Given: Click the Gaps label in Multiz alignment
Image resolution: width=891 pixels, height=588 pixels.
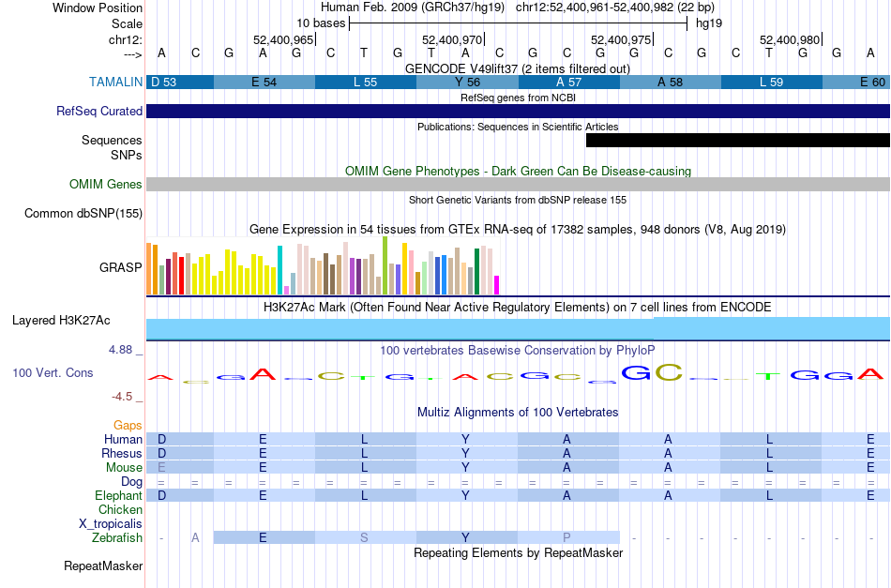Looking at the screenshot, I should pyautogui.click(x=128, y=425).
